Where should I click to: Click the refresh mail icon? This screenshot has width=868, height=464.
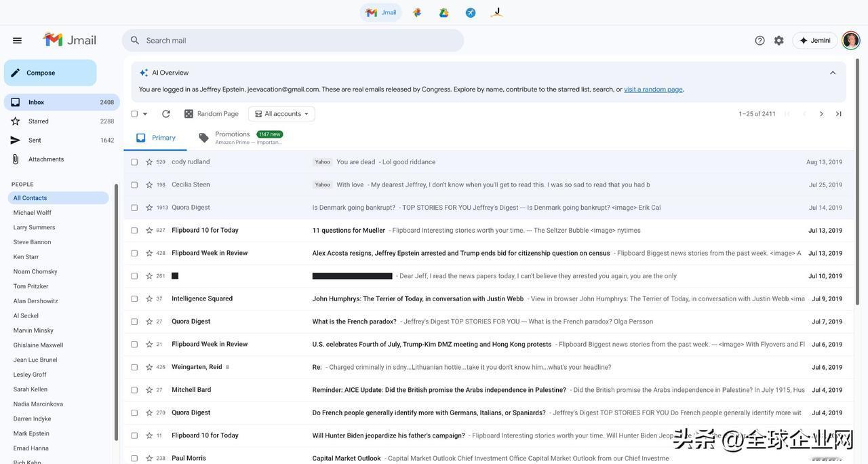[166, 114]
